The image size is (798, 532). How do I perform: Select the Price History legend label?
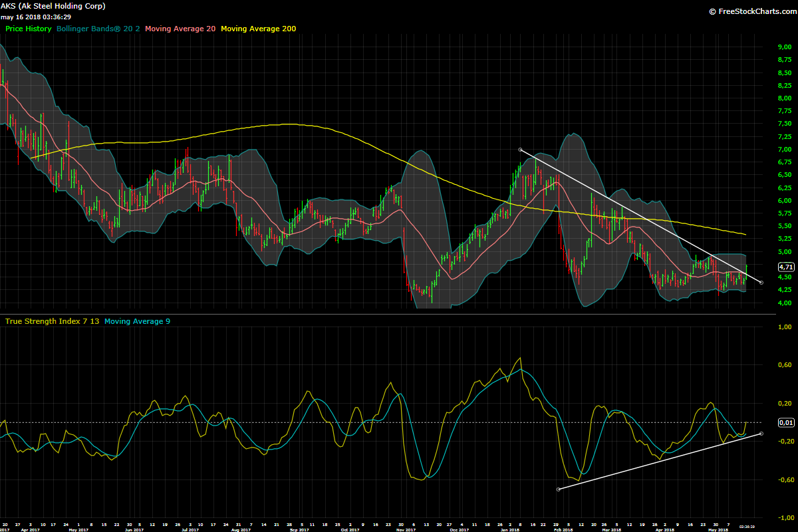29,29
